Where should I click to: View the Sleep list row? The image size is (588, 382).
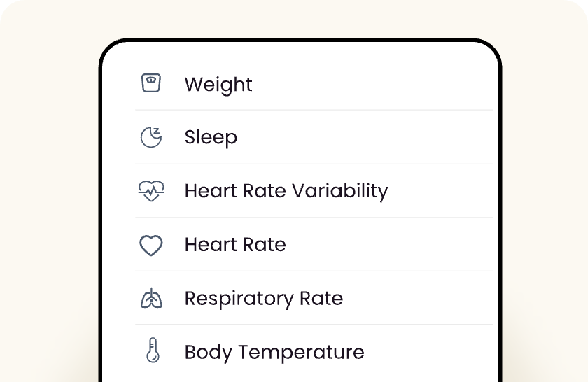314,137
